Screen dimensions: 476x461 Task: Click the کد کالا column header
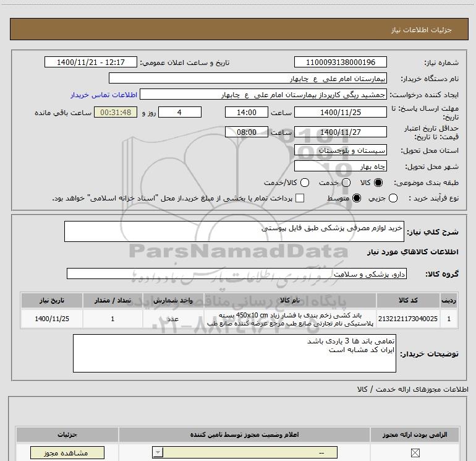pos(408,300)
